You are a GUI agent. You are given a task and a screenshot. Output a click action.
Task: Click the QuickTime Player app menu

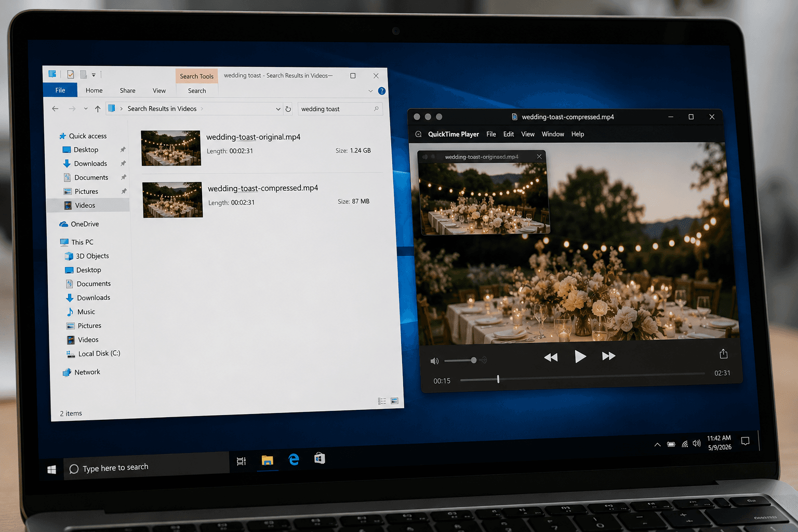pyautogui.click(x=454, y=134)
